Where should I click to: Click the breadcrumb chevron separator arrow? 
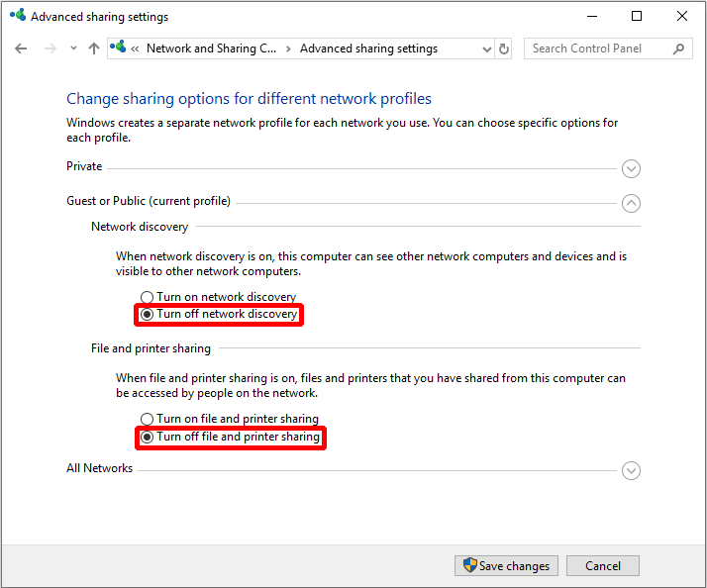click(288, 49)
